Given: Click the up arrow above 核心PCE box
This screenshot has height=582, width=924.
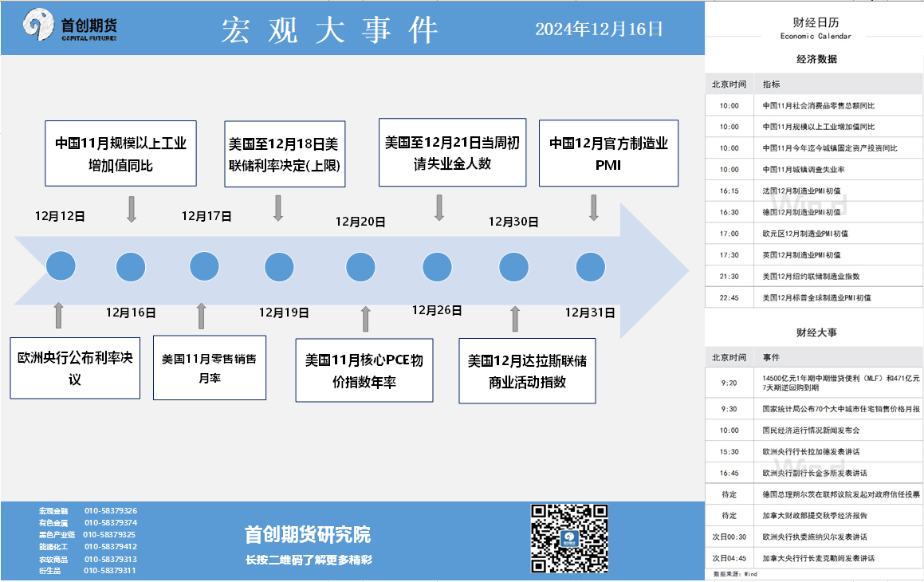Looking at the screenshot, I should pos(366,319).
